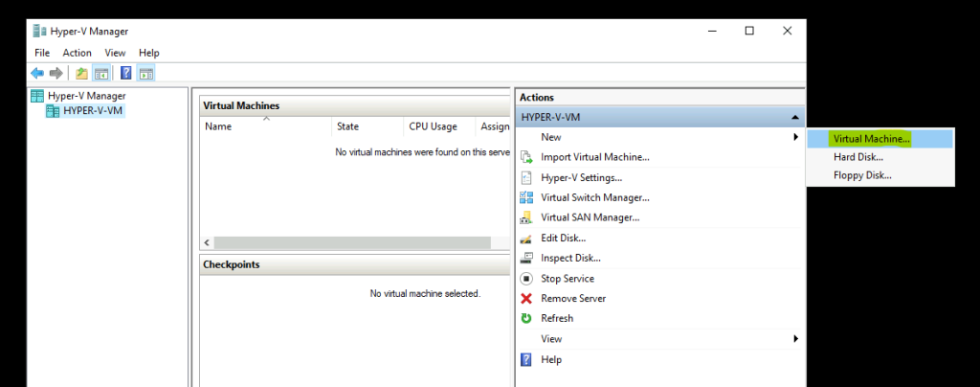The width and height of the screenshot is (980, 387).
Task: Open Hyper-V Settings... action
Action: point(581,177)
